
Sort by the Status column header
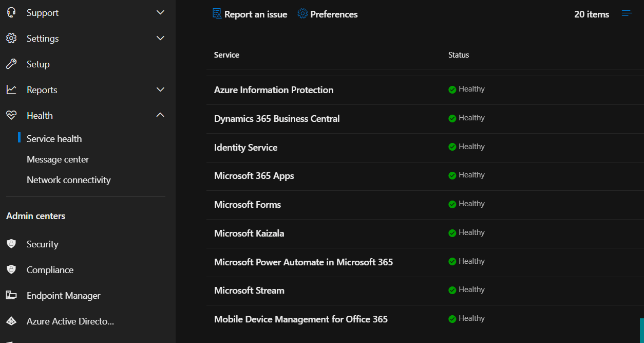[459, 55]
